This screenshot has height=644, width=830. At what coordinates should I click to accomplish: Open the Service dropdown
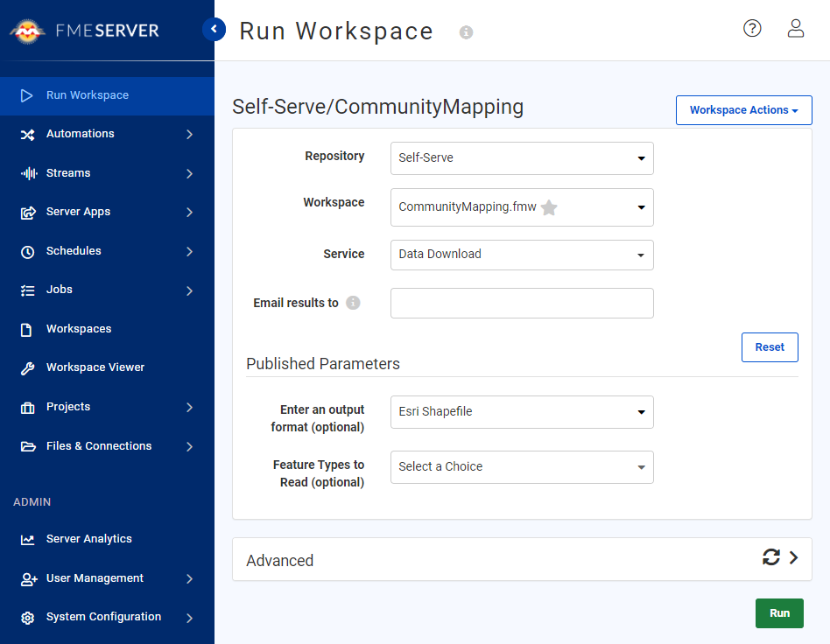coord(522,255)
